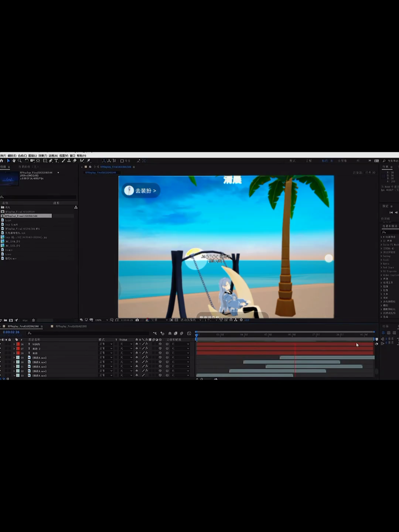The width and height of the screenshot is (399, 532).
Task: Open blend mode dropdown for layer 27
Action: click(106, 348)
